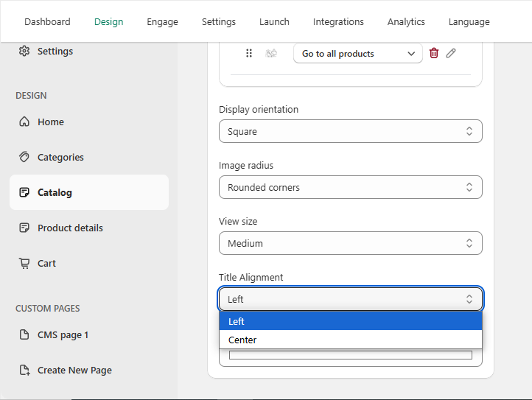
Task: Click the Display orientation label
Action: [259, 109]
